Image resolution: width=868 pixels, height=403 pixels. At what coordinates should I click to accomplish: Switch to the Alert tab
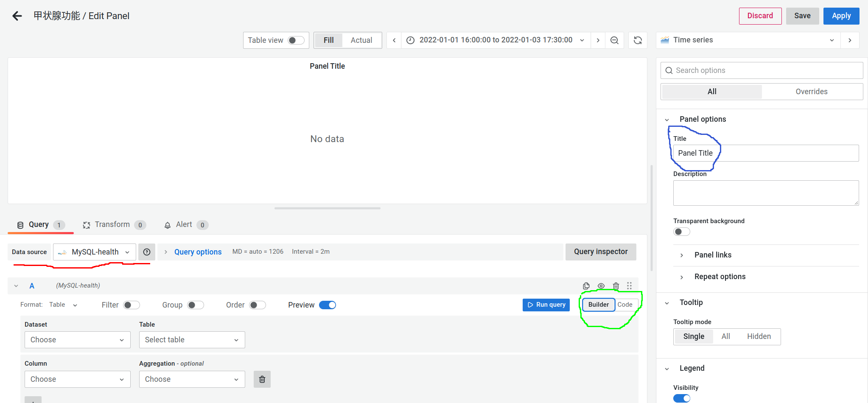tap(186, 225)
